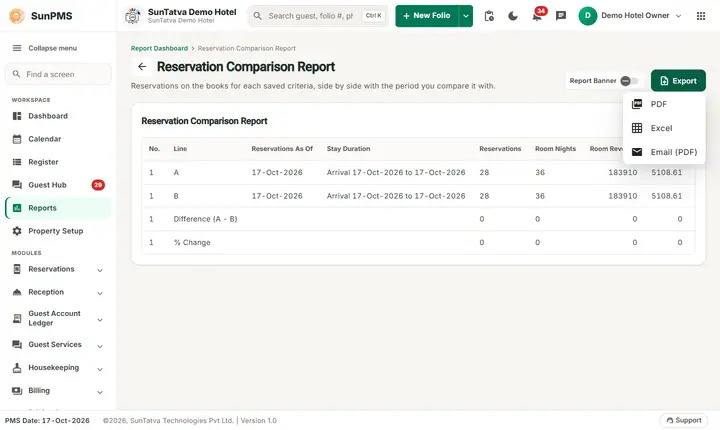The image size is (720, 430).
Task: Click the Collapse menu label
Action: click(52, 48)
